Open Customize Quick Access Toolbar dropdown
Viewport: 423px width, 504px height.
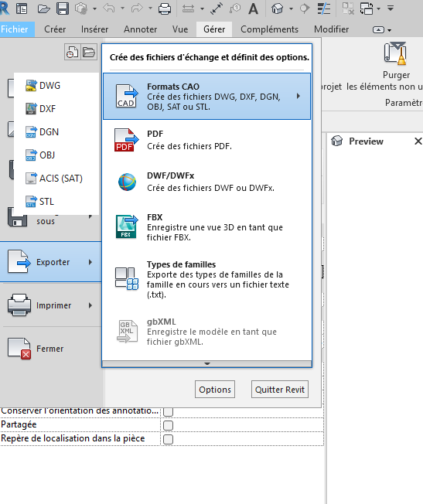(391, 8)
